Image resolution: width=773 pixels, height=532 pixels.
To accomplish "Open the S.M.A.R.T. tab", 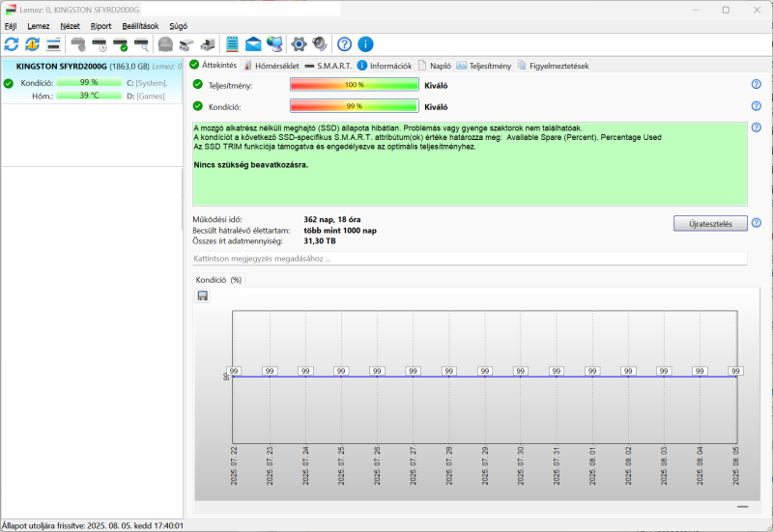I will click(329, 66).
